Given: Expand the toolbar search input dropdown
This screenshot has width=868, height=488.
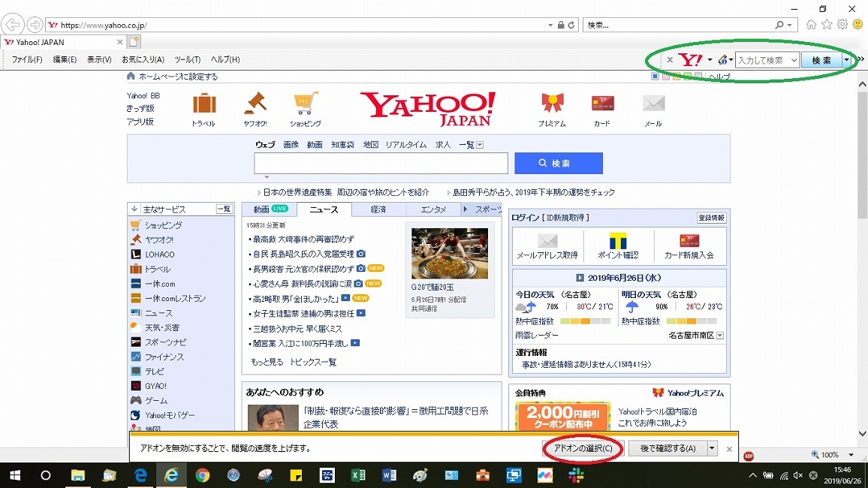Looking at the screenshot, I should pyautogui.click(x=794, y=60).
